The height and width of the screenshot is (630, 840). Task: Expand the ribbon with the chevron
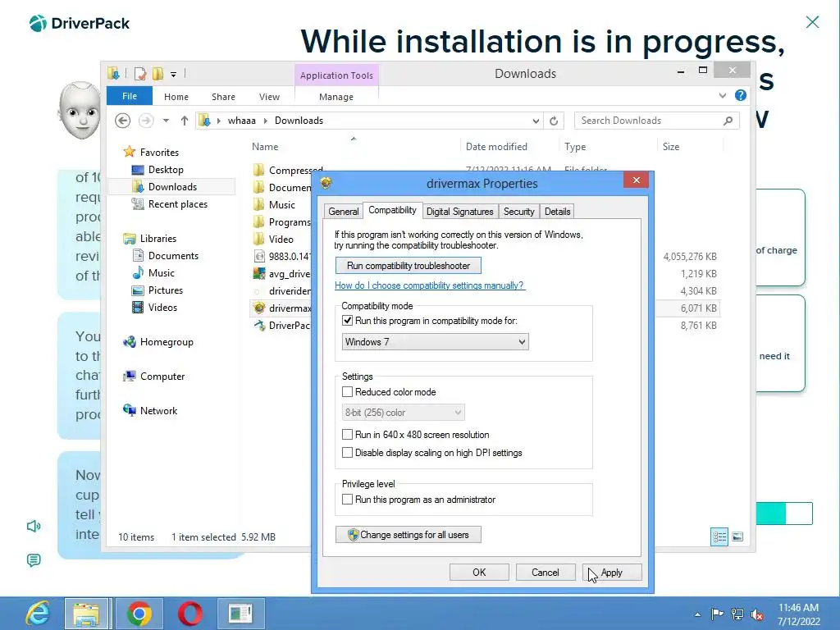point(723,95)
